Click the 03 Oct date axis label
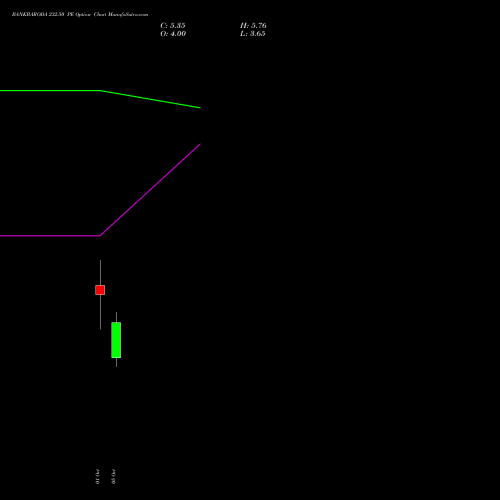 point(113,477)
